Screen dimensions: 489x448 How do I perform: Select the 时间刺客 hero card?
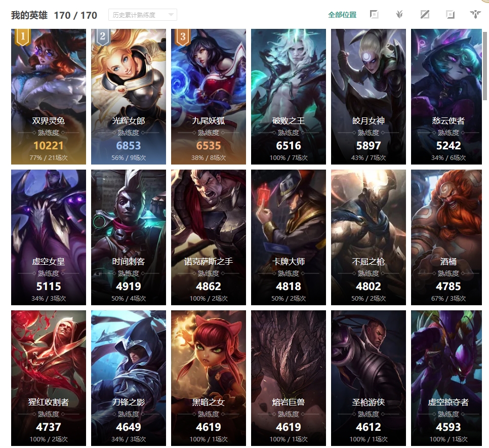point(129,237)
